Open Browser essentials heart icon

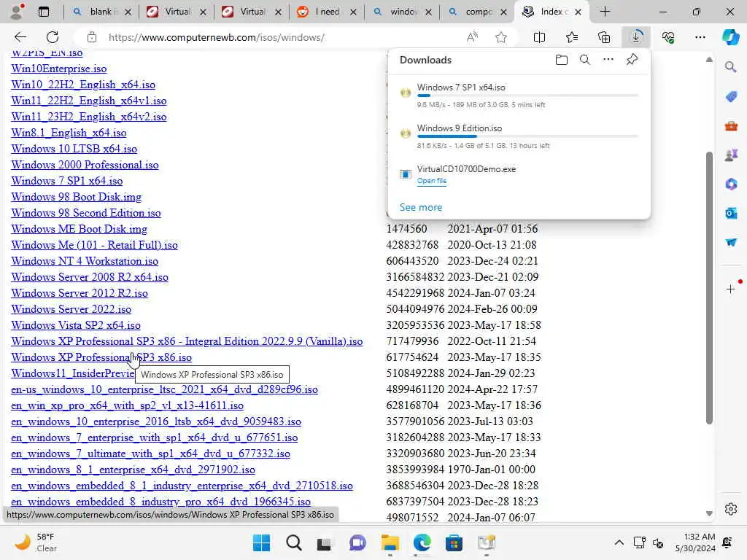pyautogui.click(x=668, y=37)
